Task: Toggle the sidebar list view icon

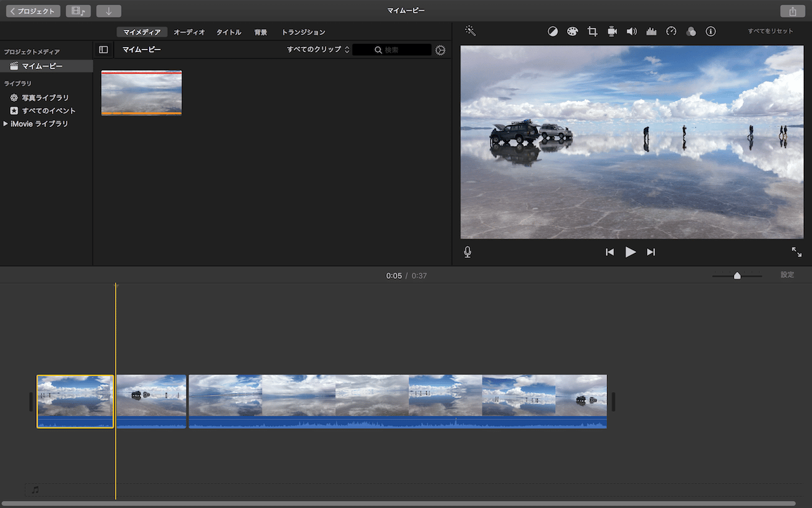Action: tap(103, 50)
